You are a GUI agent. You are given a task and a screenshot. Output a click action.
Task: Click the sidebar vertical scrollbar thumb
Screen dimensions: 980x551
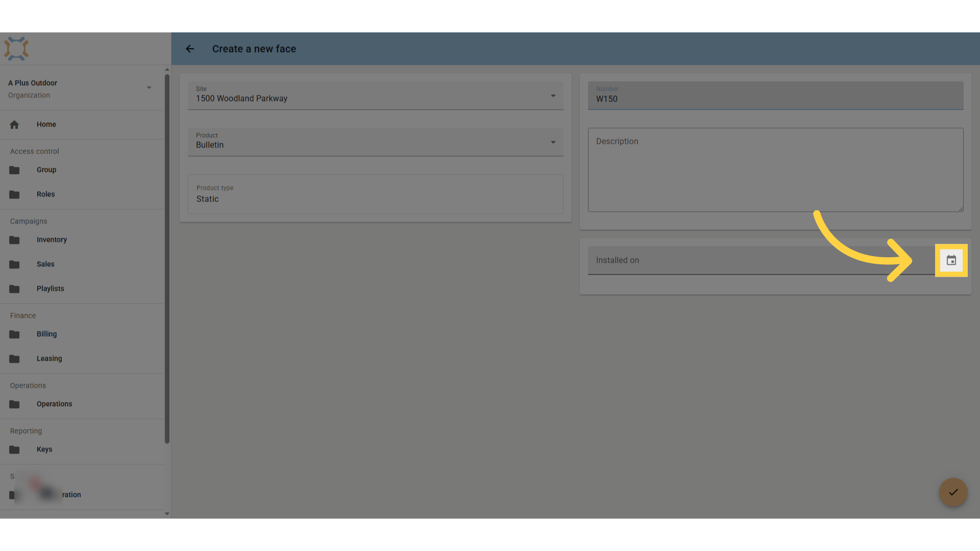click(x=167, y=259)
